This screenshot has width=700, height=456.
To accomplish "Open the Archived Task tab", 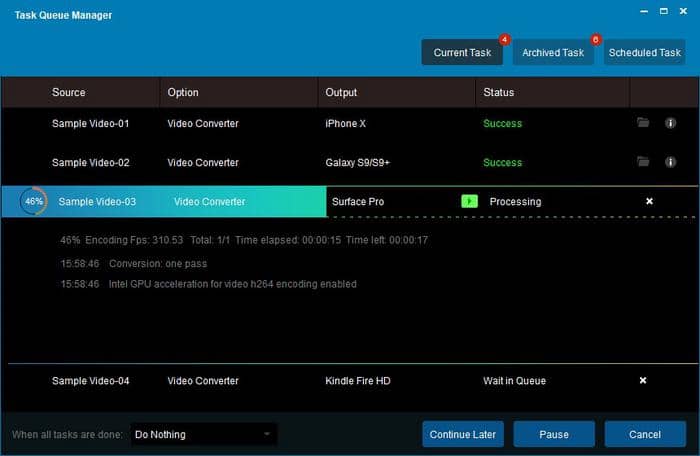I will pyautogui.click(x=554, y=52).
